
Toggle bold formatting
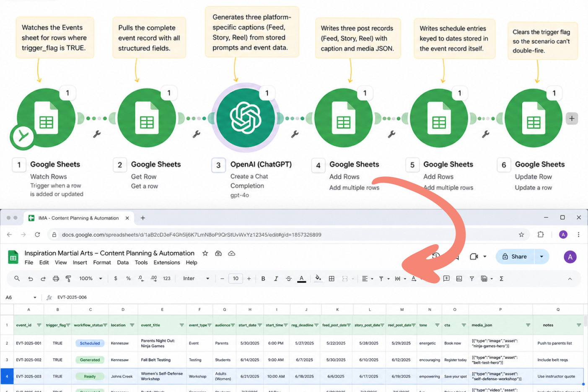point(263,279)
